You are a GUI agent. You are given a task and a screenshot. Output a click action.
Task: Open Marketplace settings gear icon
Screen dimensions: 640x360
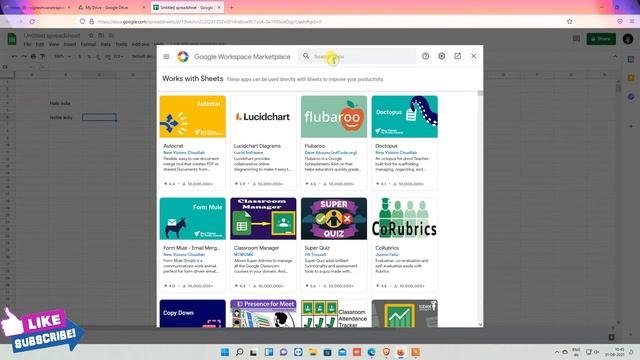coord(442,56)
